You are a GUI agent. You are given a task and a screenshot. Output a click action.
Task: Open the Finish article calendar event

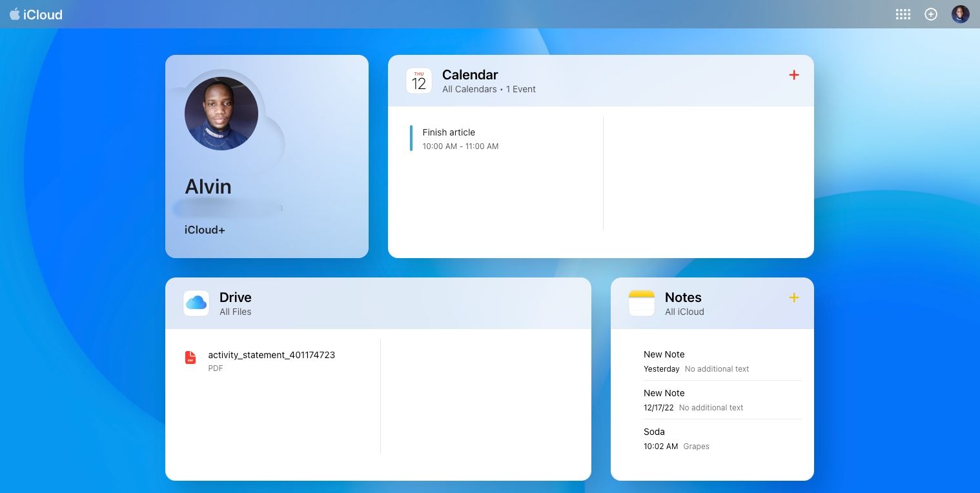(460, 139)
